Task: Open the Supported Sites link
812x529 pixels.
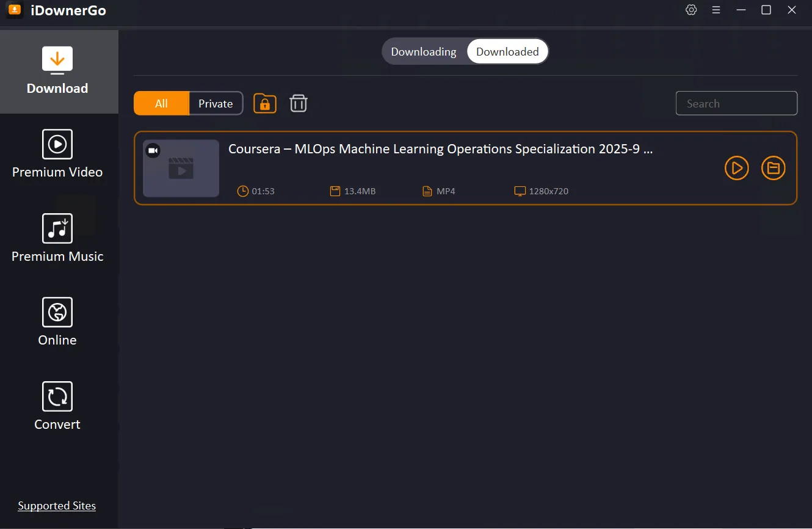Action: [57, 506]
